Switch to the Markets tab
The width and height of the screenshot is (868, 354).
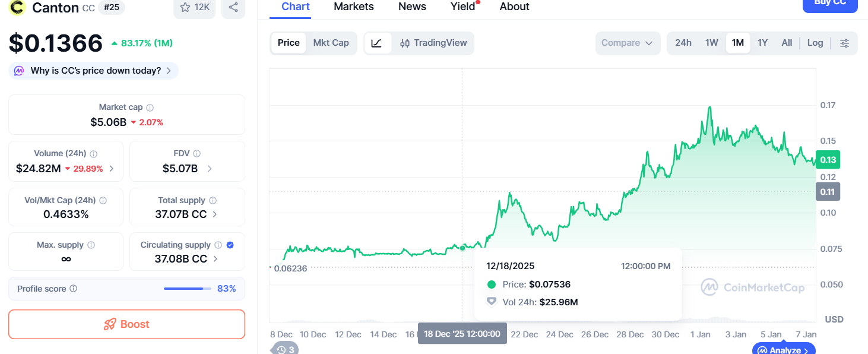(353, 7)
